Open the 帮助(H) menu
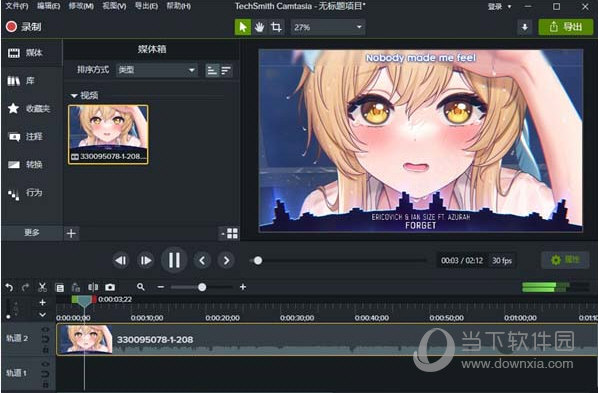Screen dimensions: 598x393 (178, 6)
